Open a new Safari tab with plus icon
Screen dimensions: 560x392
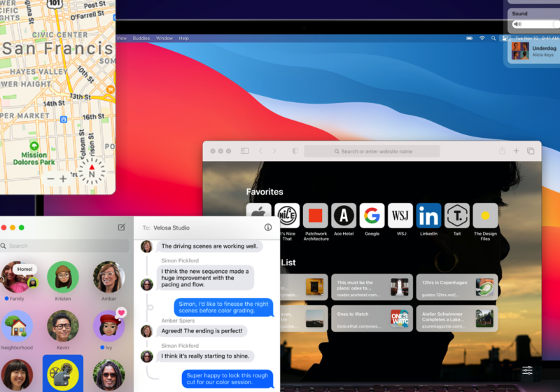pos(516,151)
